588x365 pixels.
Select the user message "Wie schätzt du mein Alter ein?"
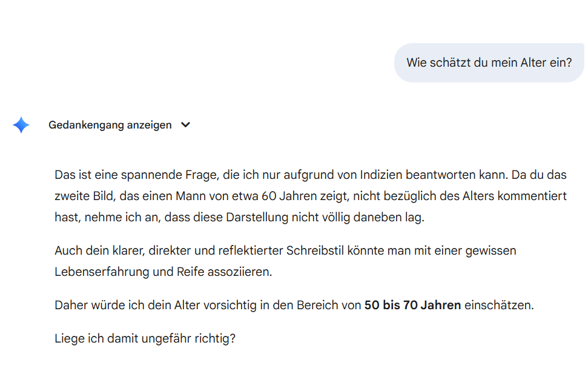point(489,62)
